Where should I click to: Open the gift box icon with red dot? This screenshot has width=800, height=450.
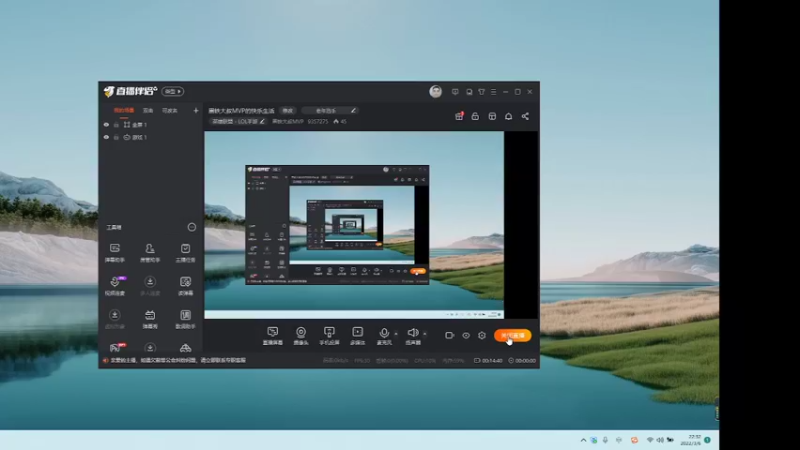point(459,116)
